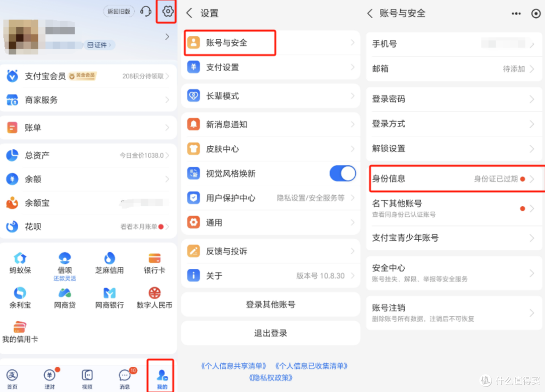Open the three-dot more menu
Image resolution: width=545 pixels, height=392 pixels.
516,13
